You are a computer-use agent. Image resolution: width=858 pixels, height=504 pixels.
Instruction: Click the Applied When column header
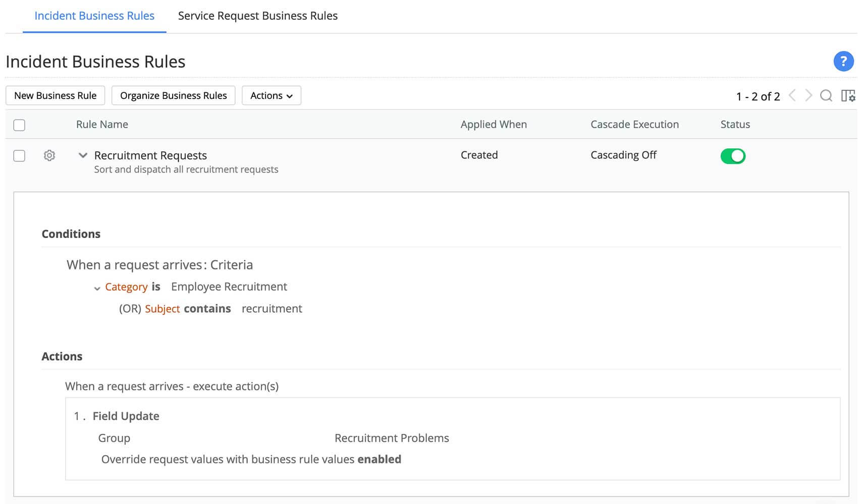(x=493, y=125)
